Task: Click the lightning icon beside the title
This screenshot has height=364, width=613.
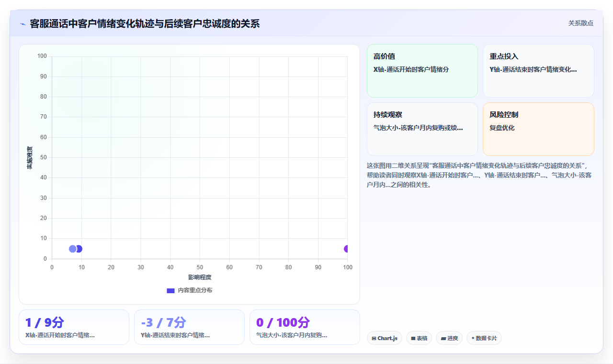Action: coord(23,24)
